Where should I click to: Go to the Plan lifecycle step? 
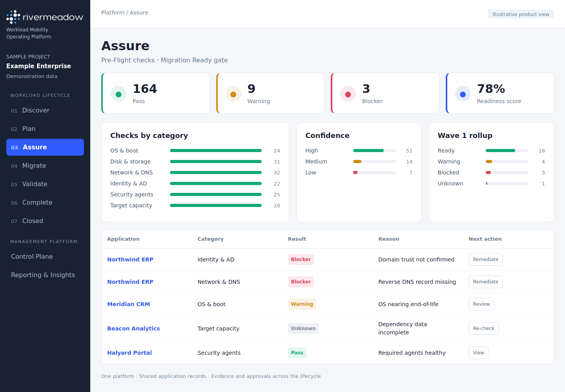pyautogui.click(x=45, y=129)
